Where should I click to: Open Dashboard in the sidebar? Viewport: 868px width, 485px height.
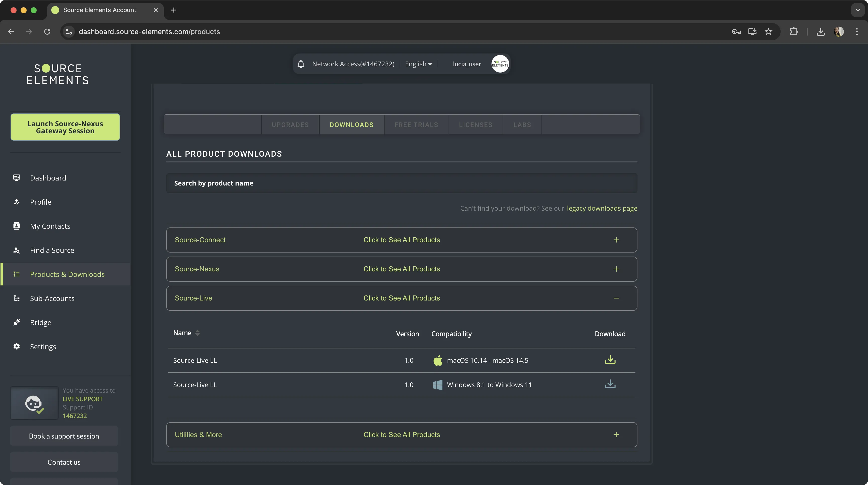point(48,178)
